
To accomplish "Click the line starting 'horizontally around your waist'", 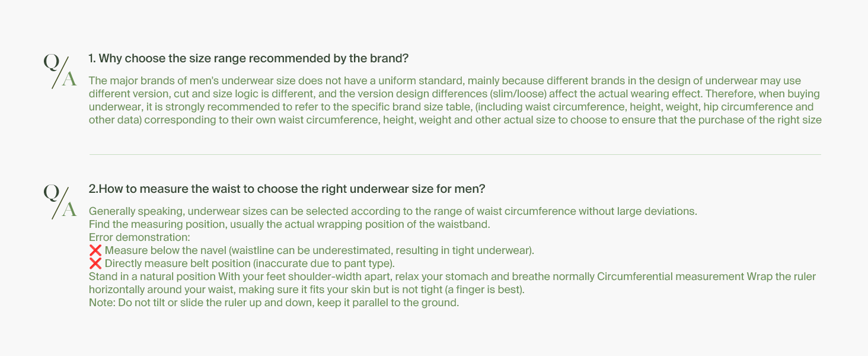I will [307, 290].
